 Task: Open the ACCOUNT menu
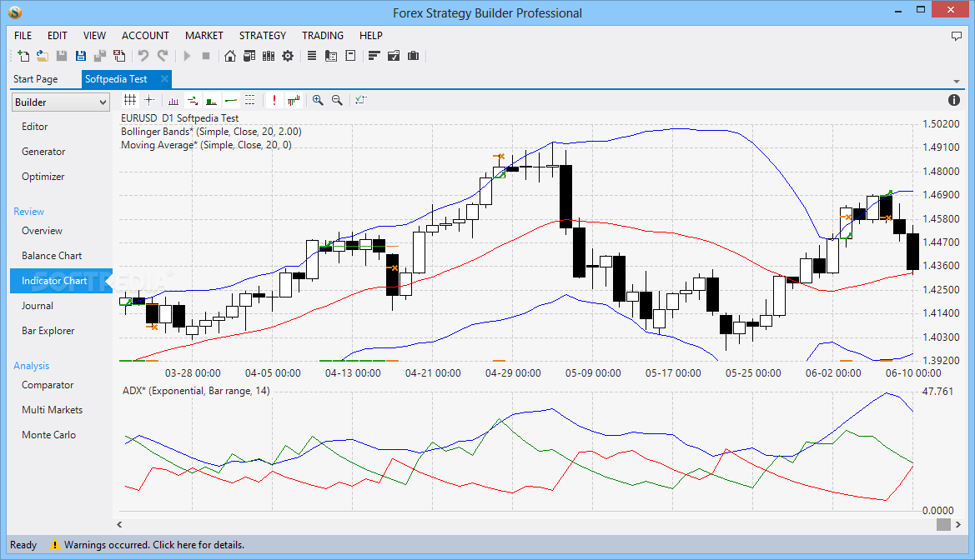tap(145, 36)
